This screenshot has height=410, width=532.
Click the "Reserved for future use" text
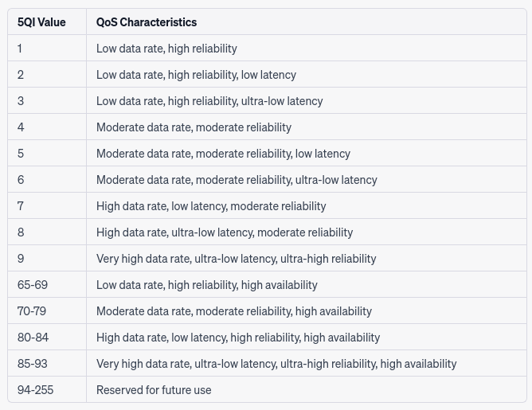pos(154,390)
